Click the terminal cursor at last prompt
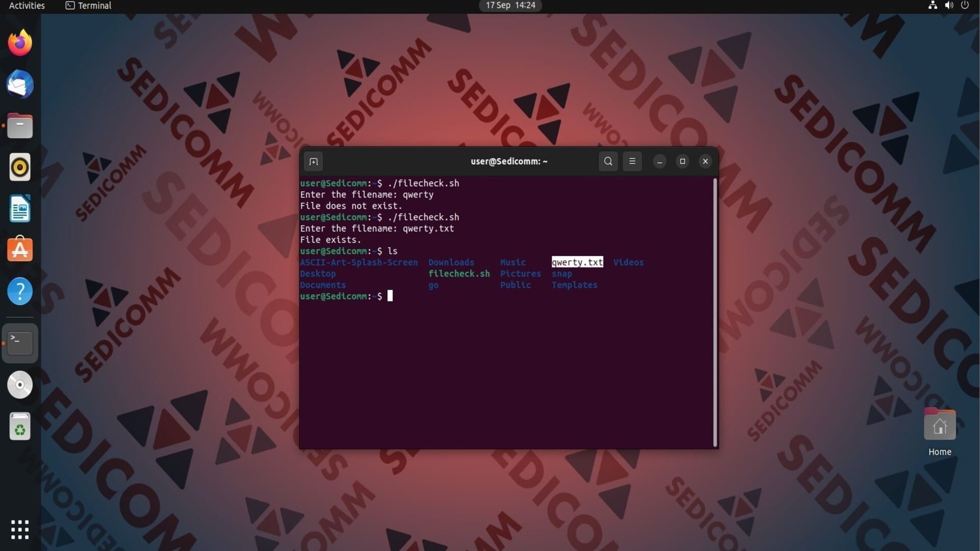The image size is (980, 551). point(390,296)
